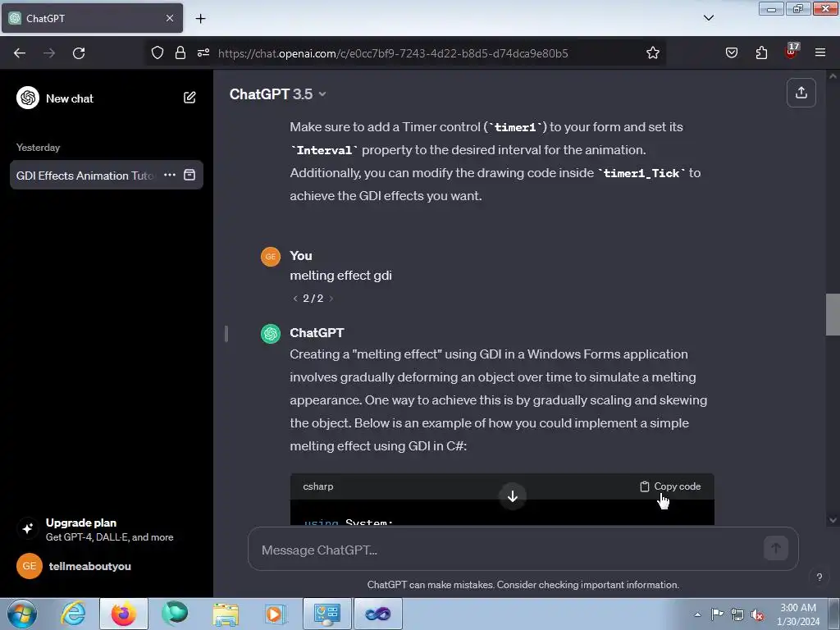840x630 pixels.
Task: Archive the GDI Effects Animation chat
Action: 189,176
